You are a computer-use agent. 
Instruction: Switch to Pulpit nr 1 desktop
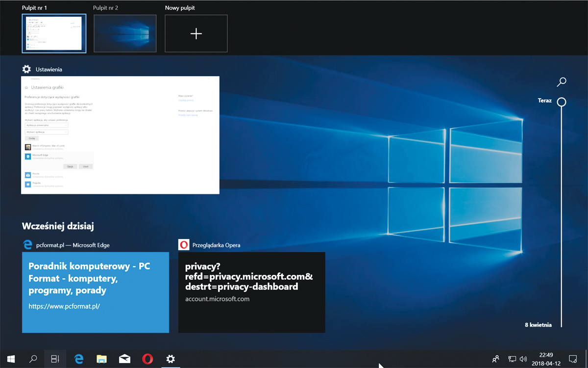54,33
